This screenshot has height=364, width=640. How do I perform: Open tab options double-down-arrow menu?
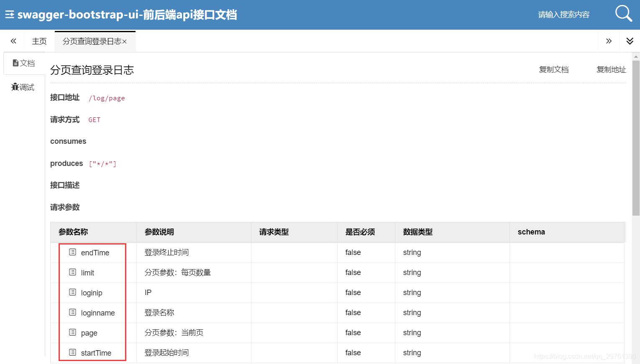pyautogui.click(x=630, y=41)
